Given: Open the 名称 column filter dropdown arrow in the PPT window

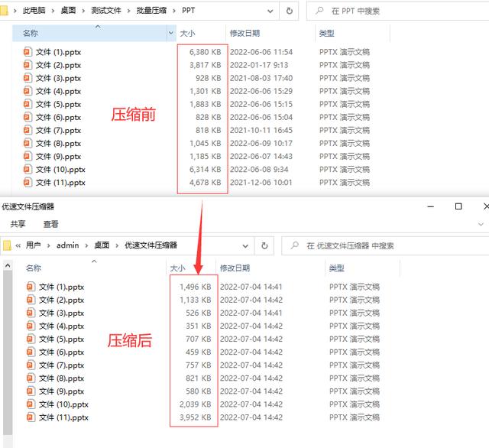Looking at the screenshot, I should click(171, 33).
